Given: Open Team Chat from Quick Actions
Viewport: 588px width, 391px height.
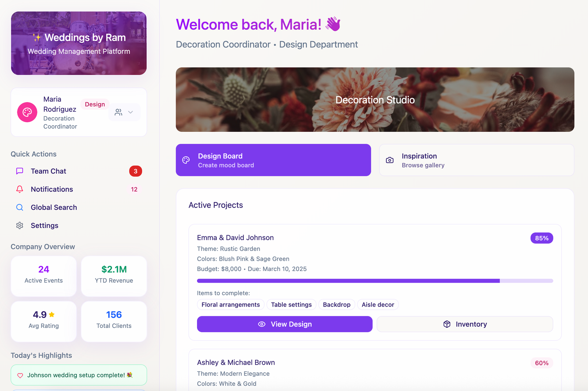Looking at the screenshot, I should point(49,171).
